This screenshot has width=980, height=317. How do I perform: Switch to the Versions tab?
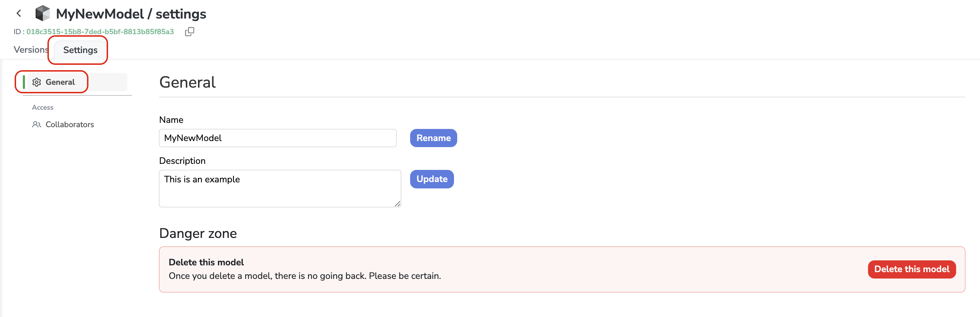point(31,50)
